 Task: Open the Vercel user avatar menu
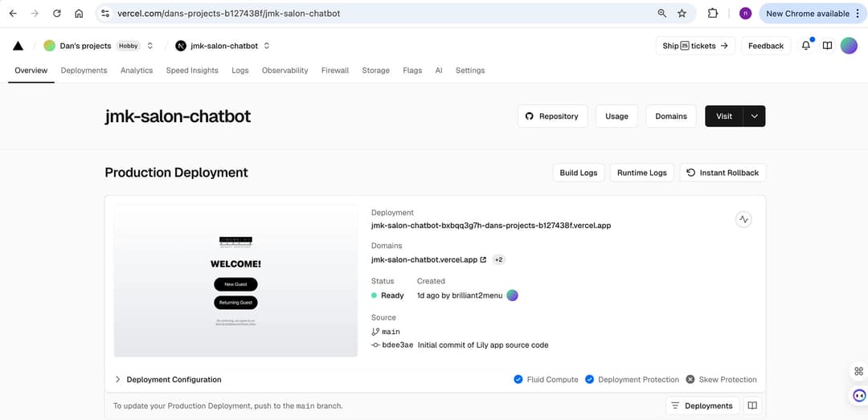tap(849, 46)
